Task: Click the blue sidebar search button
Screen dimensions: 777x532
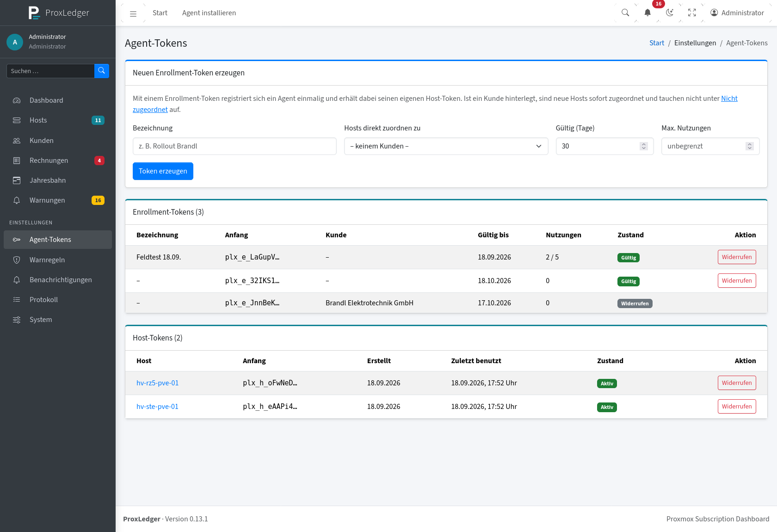Action: 102,71
